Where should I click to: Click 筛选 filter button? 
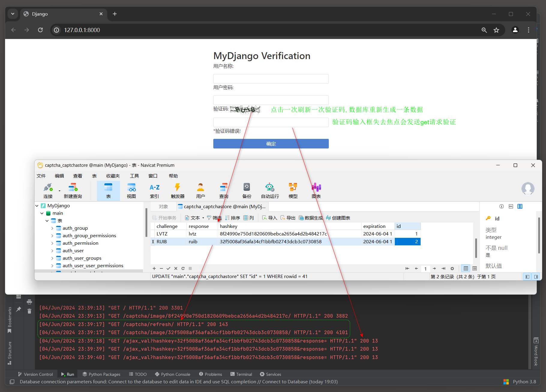click(214, 218)
